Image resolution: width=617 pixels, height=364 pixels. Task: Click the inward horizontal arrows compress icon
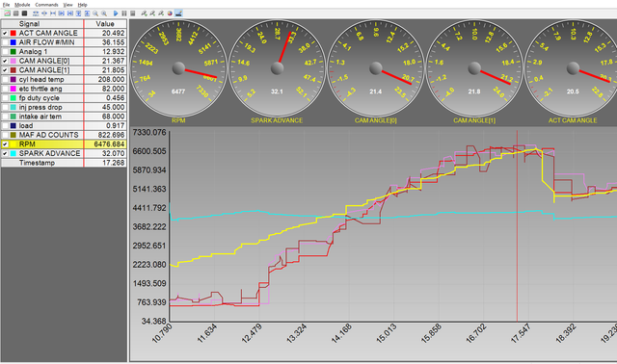[53, 13]
